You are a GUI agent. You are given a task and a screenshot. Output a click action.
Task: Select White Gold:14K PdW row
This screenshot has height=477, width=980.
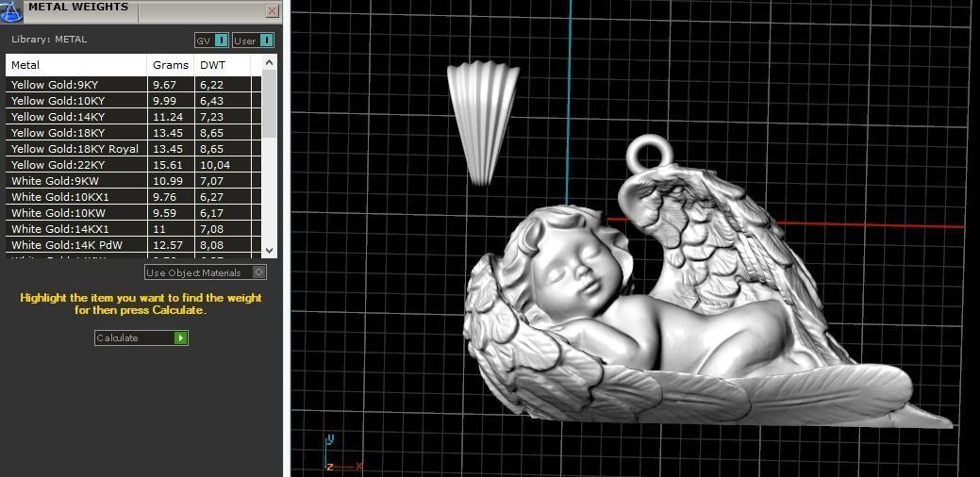[133, 245]
